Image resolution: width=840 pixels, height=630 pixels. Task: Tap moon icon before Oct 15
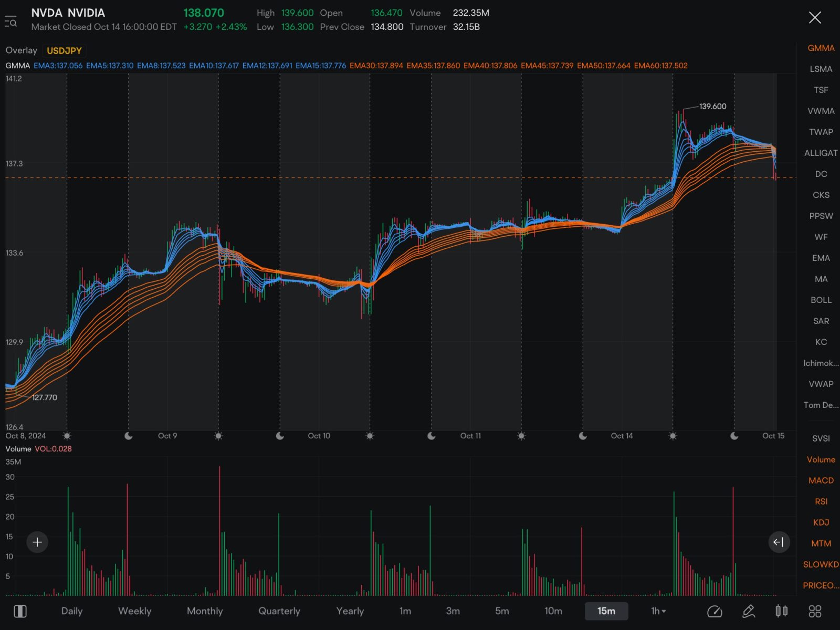click(734, 436)
